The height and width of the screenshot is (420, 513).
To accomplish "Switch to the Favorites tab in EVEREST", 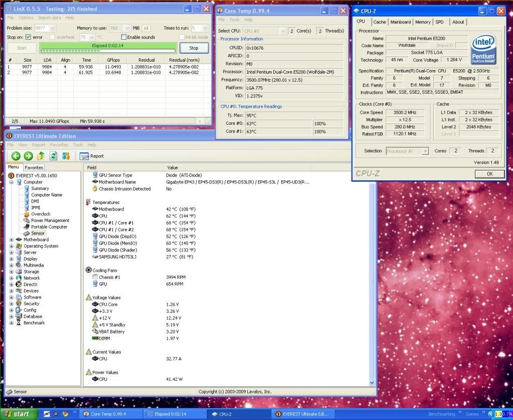I will 34,167.
